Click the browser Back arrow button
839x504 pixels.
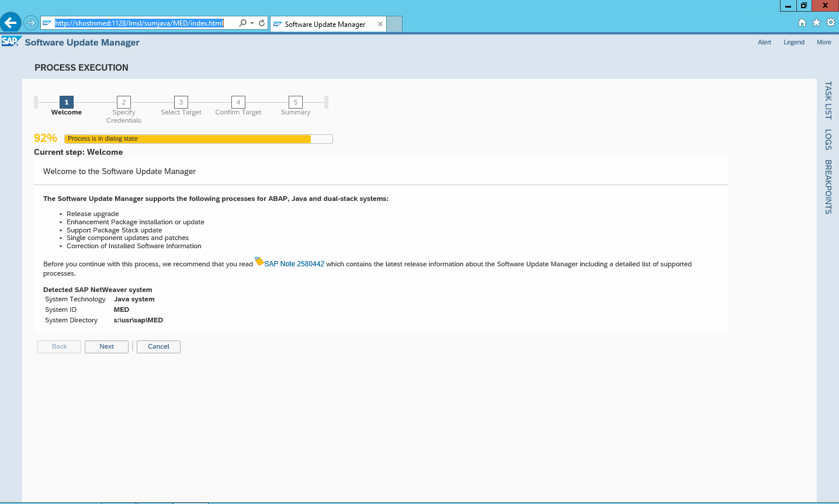click(11, 23)
